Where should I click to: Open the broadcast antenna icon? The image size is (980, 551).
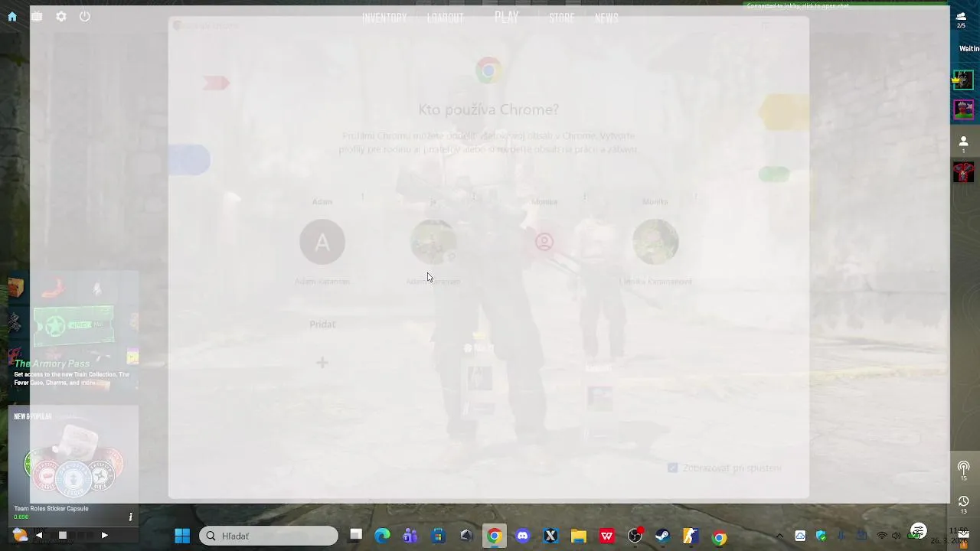pyautogui.click(x=963, y=469)
